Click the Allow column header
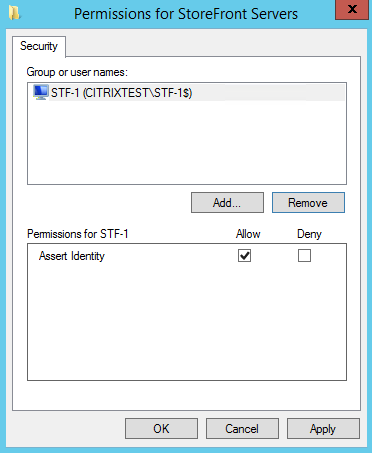 [x=248, y=234]
